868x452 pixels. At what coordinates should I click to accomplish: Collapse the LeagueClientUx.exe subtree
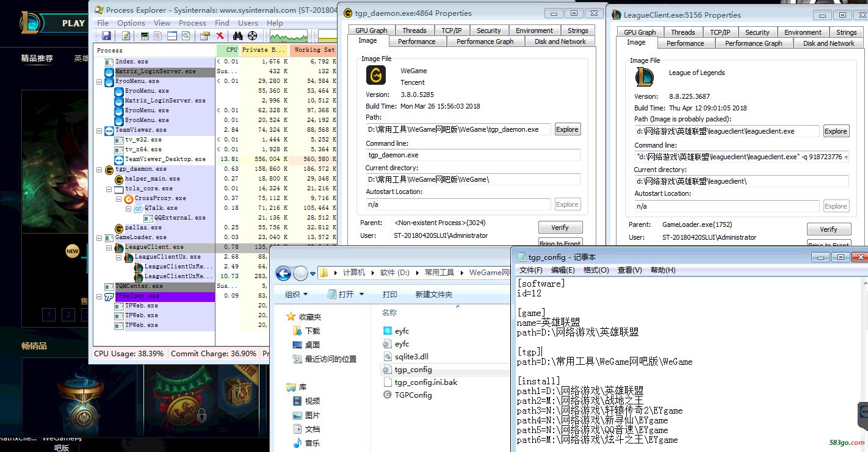(x=119, y=257)
